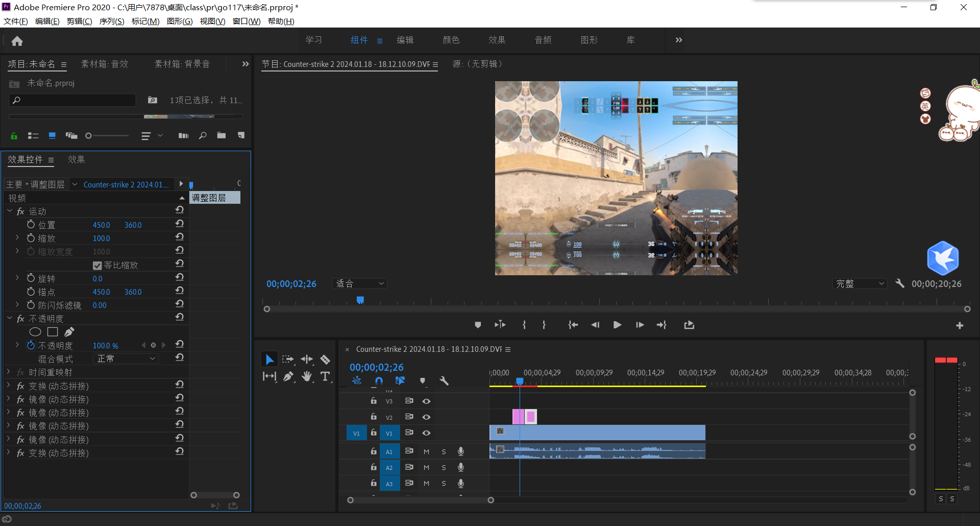The width and height of the screenshot is (980, 526).
Task: Toggle the uniform scale checkbox
Action: (x=97, y=266)
